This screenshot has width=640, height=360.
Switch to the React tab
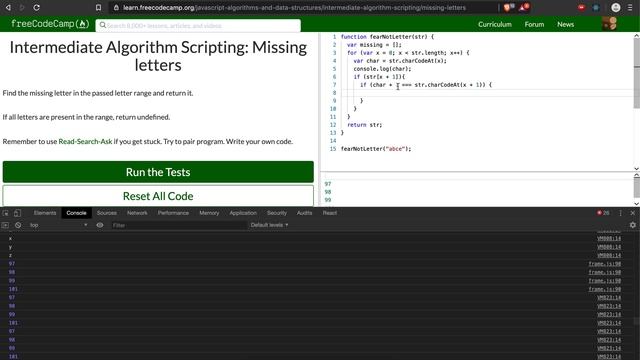(330, 213)
